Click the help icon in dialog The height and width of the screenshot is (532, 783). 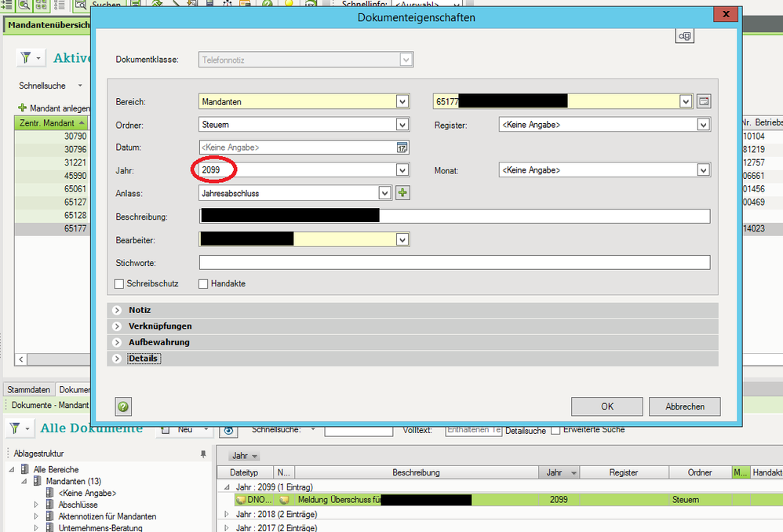tap(124, 406)
